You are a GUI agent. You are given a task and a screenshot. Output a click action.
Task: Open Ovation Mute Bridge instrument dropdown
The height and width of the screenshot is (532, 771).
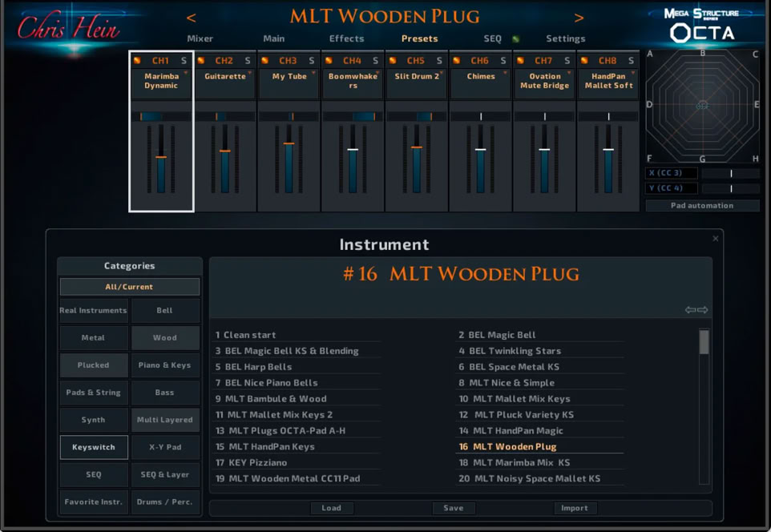[x=545, y=83]
